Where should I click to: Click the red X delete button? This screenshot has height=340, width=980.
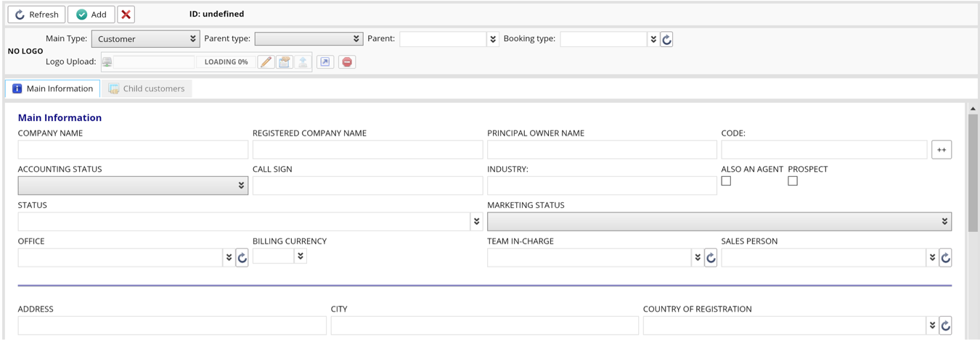pos(126,14)
